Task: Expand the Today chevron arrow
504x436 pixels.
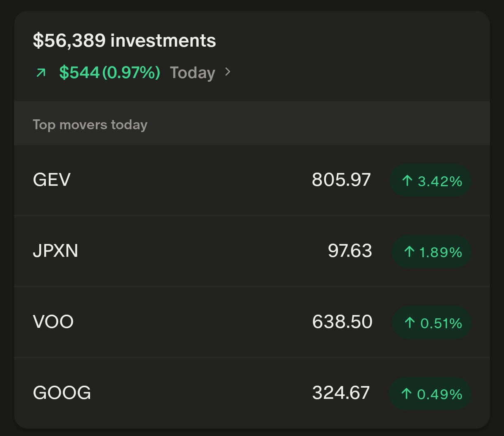Action: (x=228, y=72)
